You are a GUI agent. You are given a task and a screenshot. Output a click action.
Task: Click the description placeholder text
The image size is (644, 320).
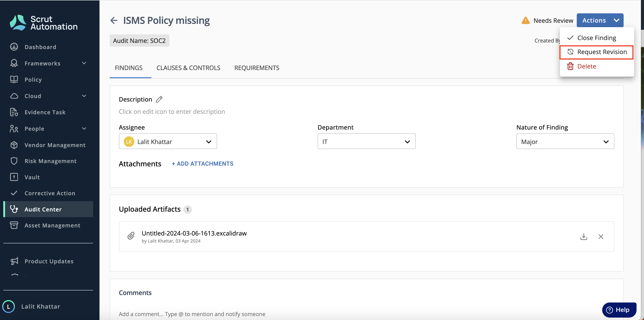click(172, 111)
